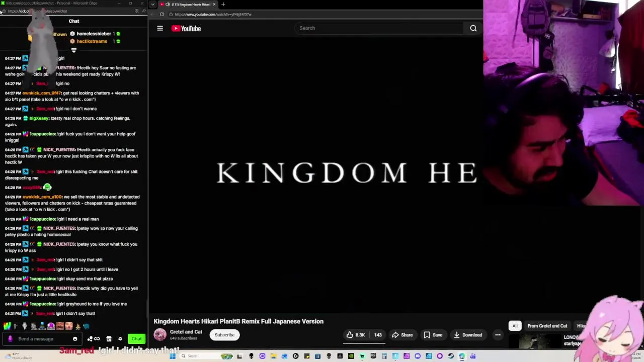Expand the pinned gifters list in chat
644x362 pixels.
73,50
